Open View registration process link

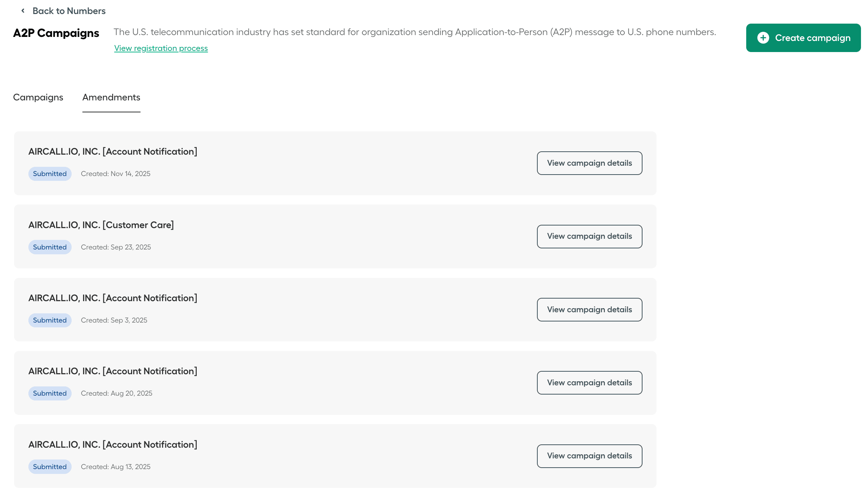pos(161,48)
